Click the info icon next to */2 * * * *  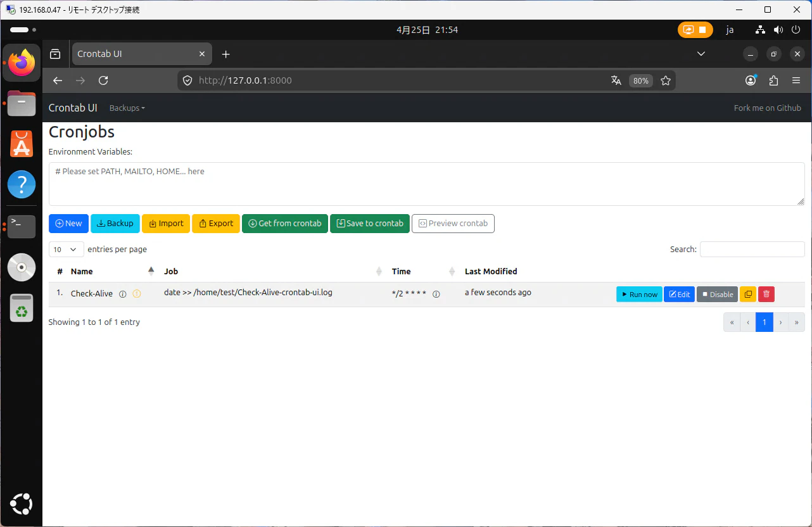coord(436,294)
